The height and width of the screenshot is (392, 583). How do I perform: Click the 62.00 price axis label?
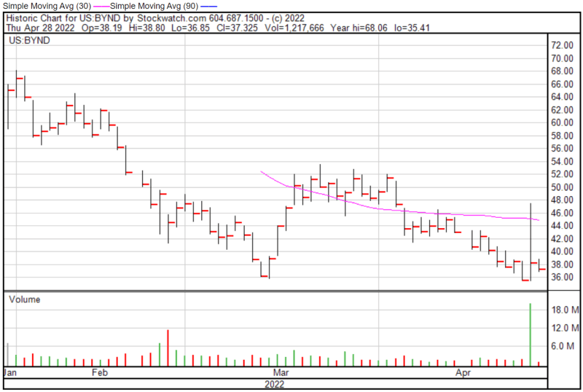(562, 110)
